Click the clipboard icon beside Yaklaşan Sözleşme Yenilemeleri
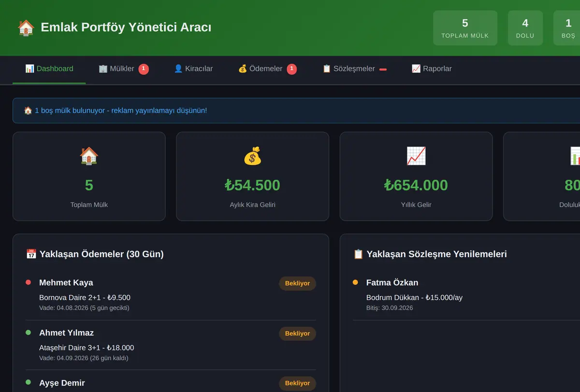 359,254
